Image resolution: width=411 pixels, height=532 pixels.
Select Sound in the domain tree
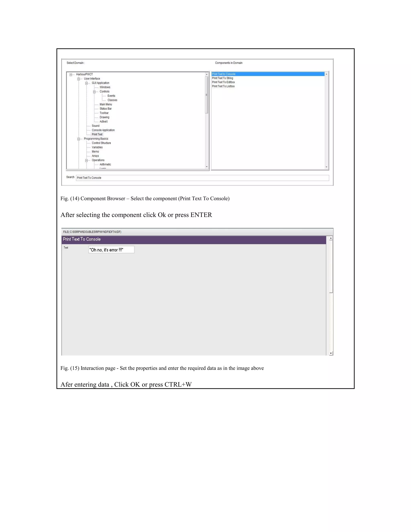(x=96, y=126)
